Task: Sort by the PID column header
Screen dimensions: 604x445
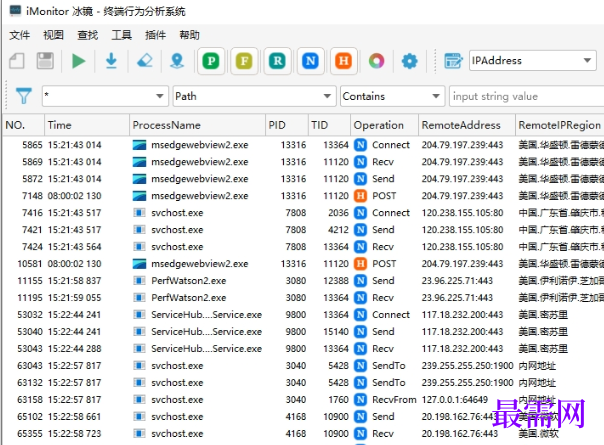Action: coord(287,125)
